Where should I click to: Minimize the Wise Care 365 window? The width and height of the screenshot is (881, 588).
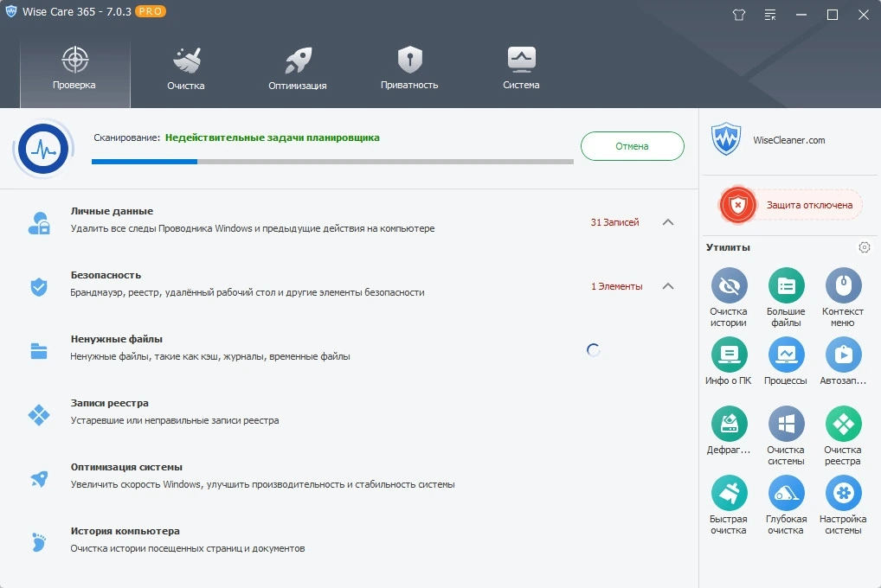(801, 15)
